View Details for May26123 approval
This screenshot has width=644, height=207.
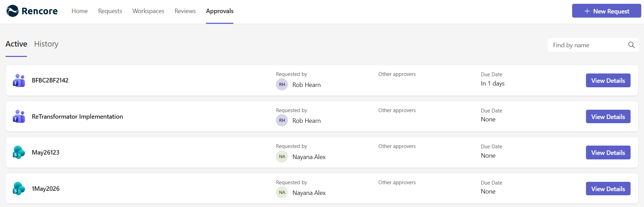608,152
